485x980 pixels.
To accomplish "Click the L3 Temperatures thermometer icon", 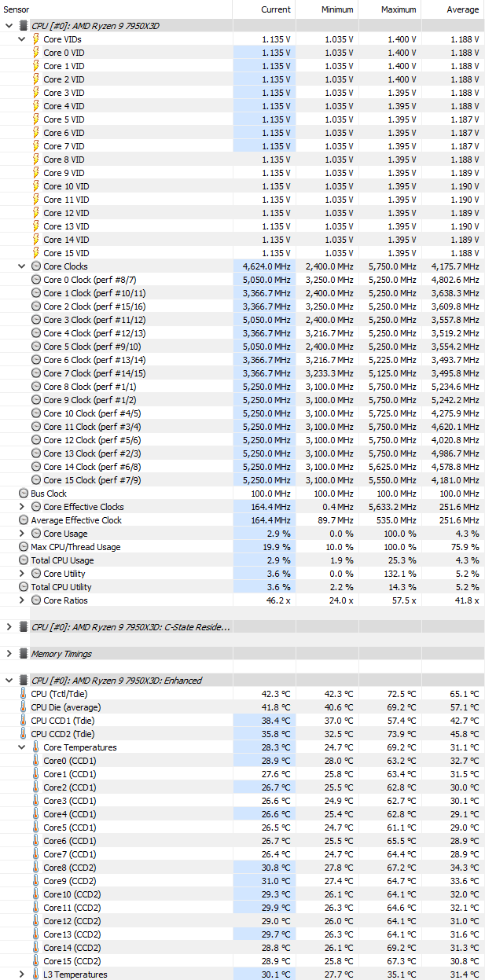I will click(x=36, y=974).
